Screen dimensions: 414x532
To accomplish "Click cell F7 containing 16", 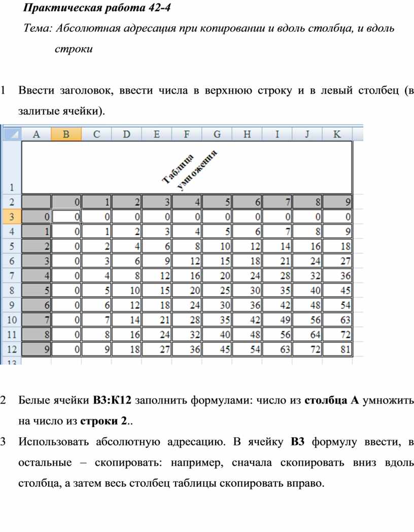I will pyautogui.click(x=187, y=275).
